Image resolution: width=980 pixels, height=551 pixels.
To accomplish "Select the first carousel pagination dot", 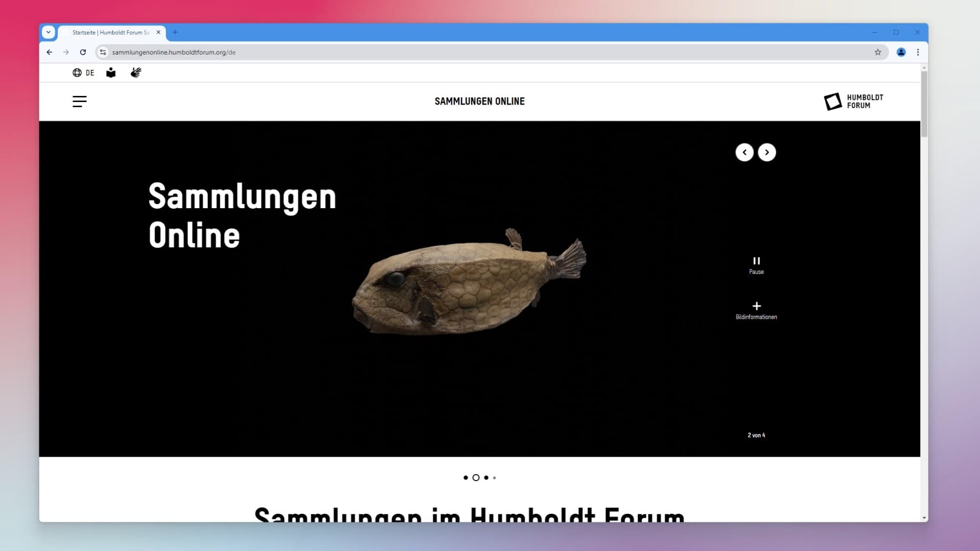I will pos(465,478).
